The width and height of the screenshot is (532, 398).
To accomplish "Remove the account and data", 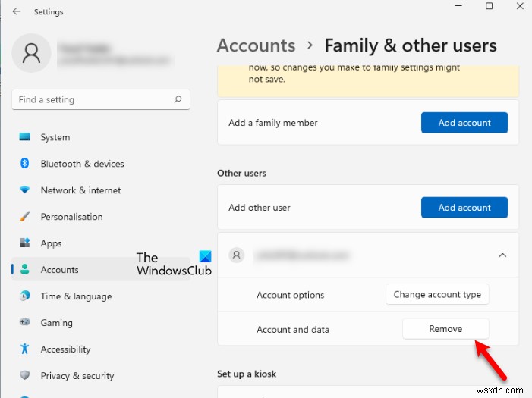I will point(445,329).
